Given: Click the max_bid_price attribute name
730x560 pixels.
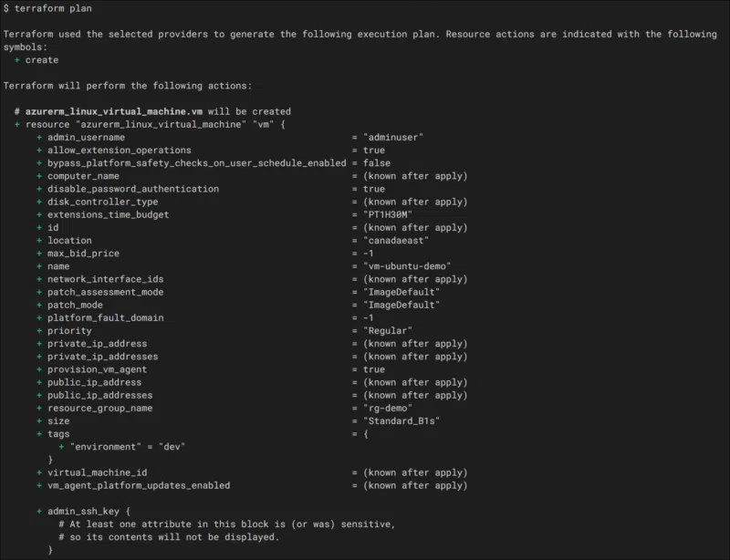Looking at the screenshot, I should (83, 254).
